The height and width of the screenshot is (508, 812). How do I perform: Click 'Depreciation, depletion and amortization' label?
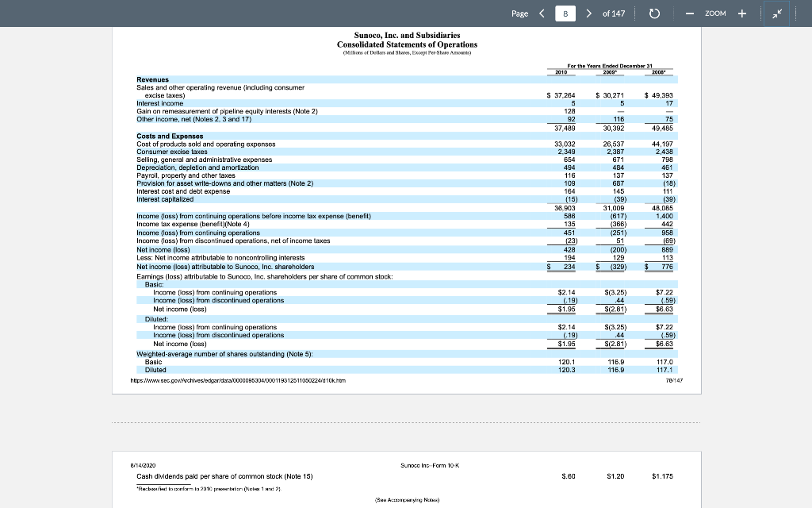click(197, 167)
